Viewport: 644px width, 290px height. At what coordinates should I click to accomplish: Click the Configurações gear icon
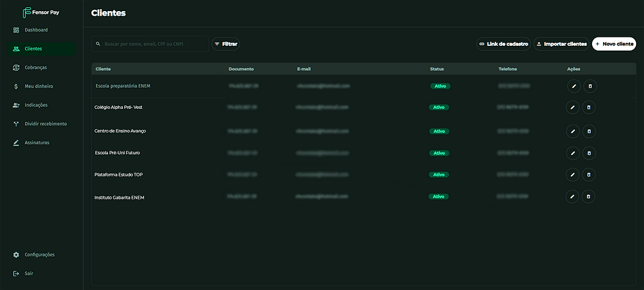click(x=16, y=255)
